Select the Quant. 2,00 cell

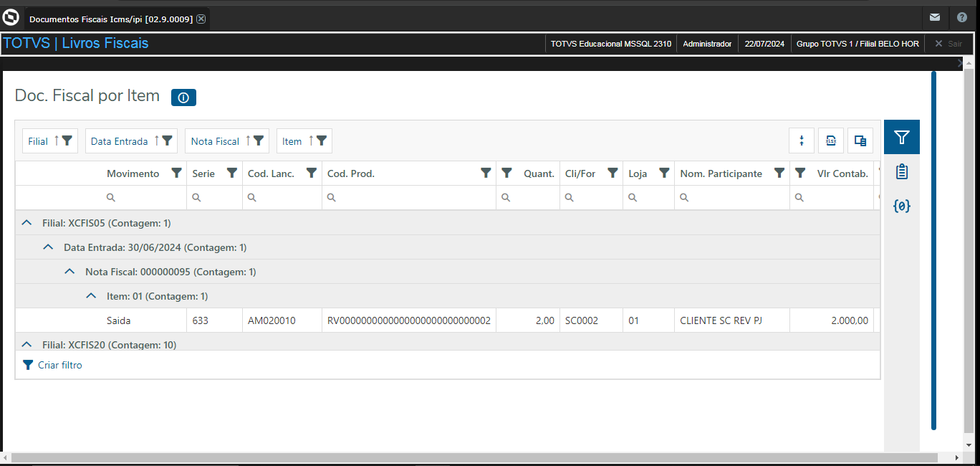(528, 320)
